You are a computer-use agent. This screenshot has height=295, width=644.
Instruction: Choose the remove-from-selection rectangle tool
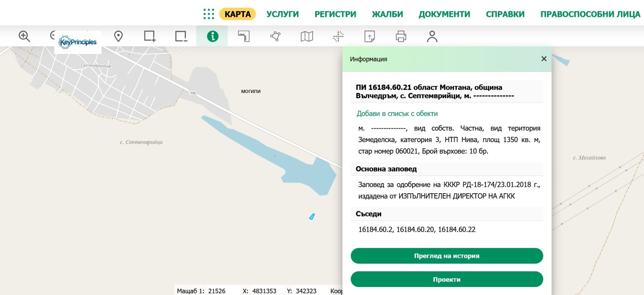[181, 36]
